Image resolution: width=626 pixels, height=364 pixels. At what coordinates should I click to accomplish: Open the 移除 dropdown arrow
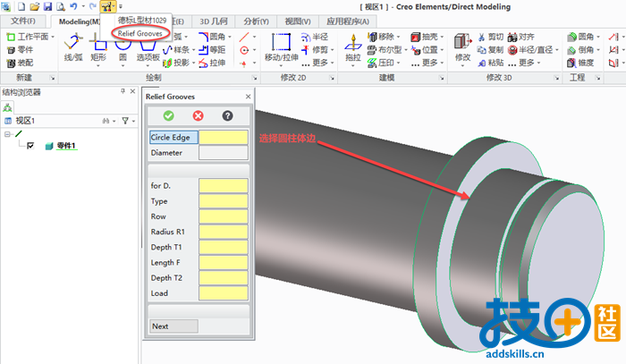(399, 38)
